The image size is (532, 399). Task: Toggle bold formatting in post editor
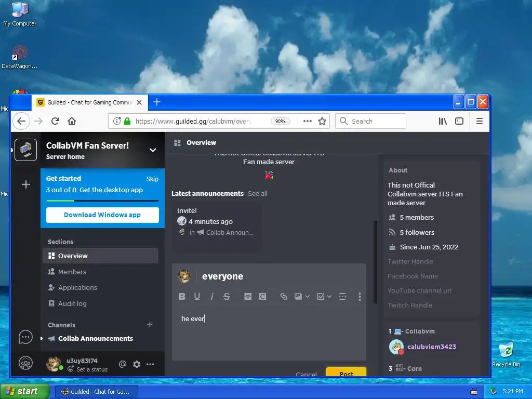coord(182,297)
